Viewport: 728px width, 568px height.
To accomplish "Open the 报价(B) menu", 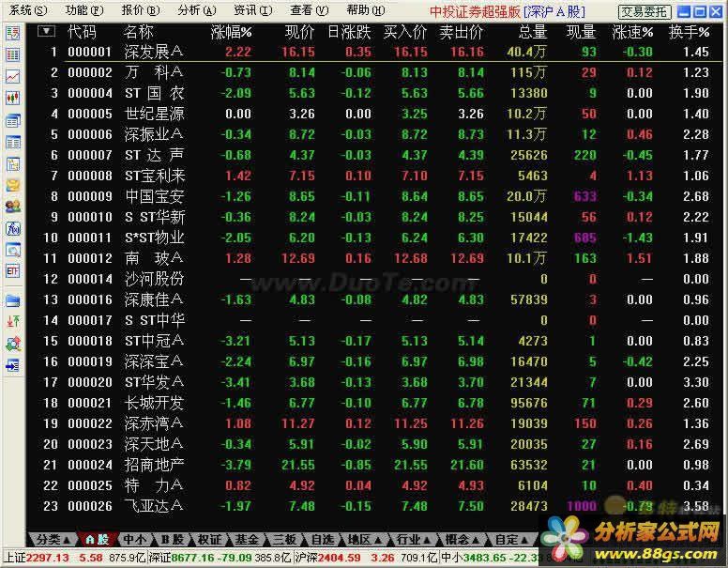I will click(140, 10).
